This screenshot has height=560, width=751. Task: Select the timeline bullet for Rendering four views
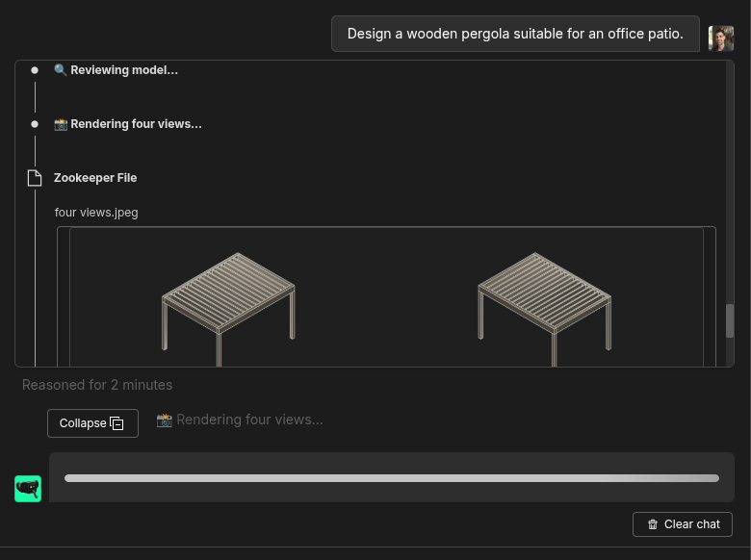click(x=35, y=124)
